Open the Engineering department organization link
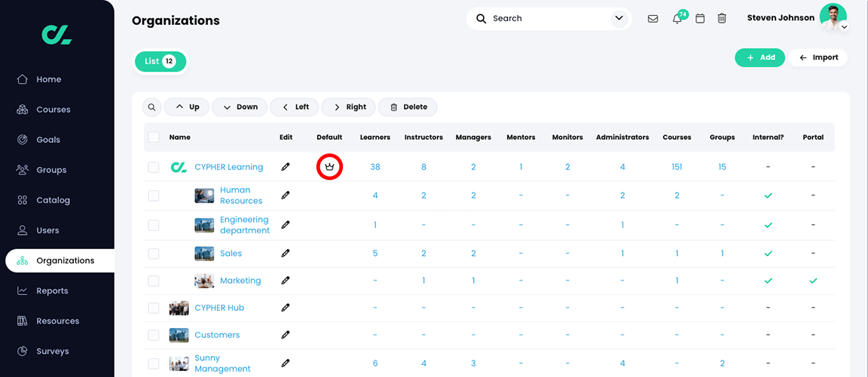The image size is (868, 377). tap(245, 225)
